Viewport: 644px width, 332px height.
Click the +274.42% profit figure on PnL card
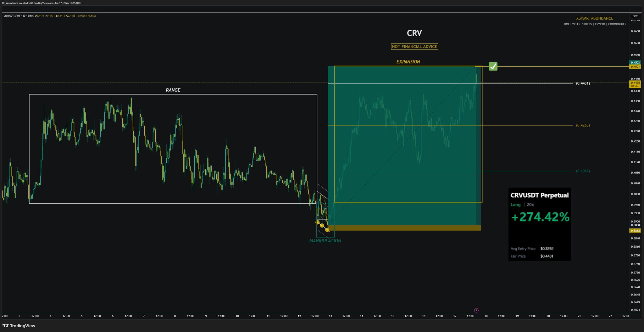[540, 217]
